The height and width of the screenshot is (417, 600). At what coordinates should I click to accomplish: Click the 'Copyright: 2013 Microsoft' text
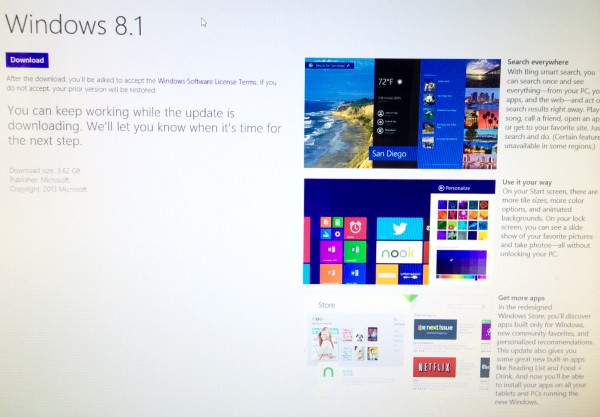(48, 189)
